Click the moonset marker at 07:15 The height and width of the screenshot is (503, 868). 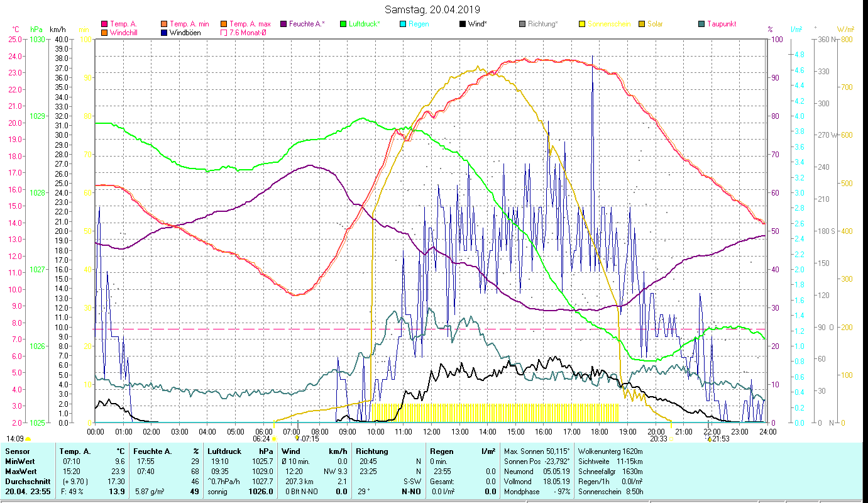click(298, 439)
